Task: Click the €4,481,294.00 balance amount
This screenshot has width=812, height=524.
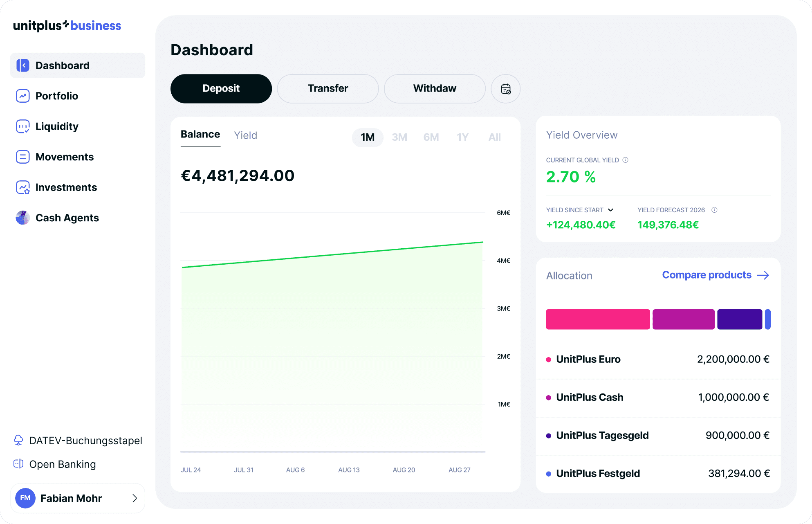Action: tap(238, 175)
